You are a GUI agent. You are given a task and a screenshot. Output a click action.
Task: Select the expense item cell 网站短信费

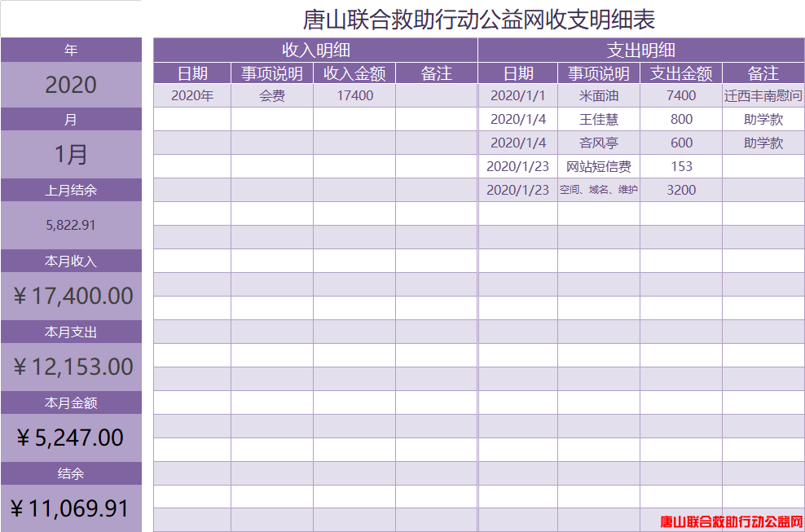pos(599,166)
